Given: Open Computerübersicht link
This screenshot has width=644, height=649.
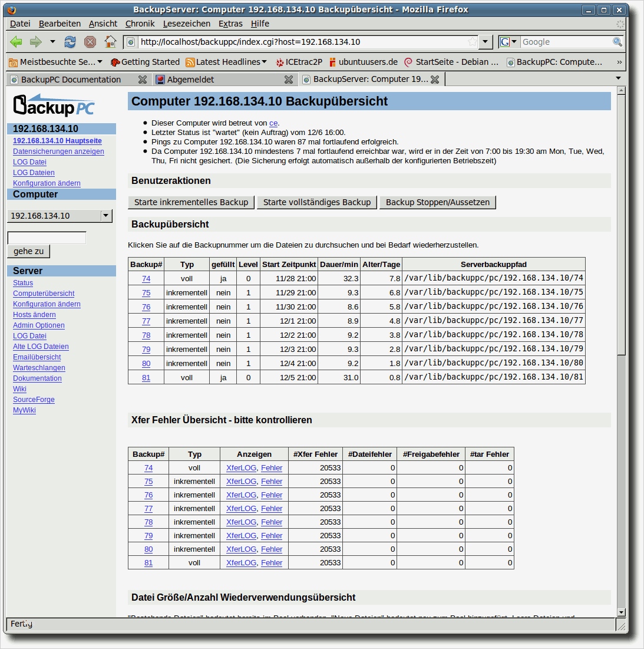Looking at the screenshot, I should pos(44,294).
